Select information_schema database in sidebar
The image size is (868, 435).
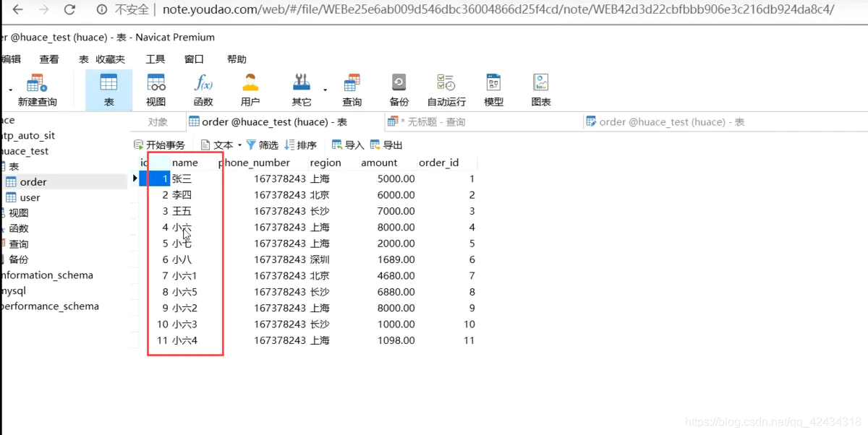click(47, 275)
